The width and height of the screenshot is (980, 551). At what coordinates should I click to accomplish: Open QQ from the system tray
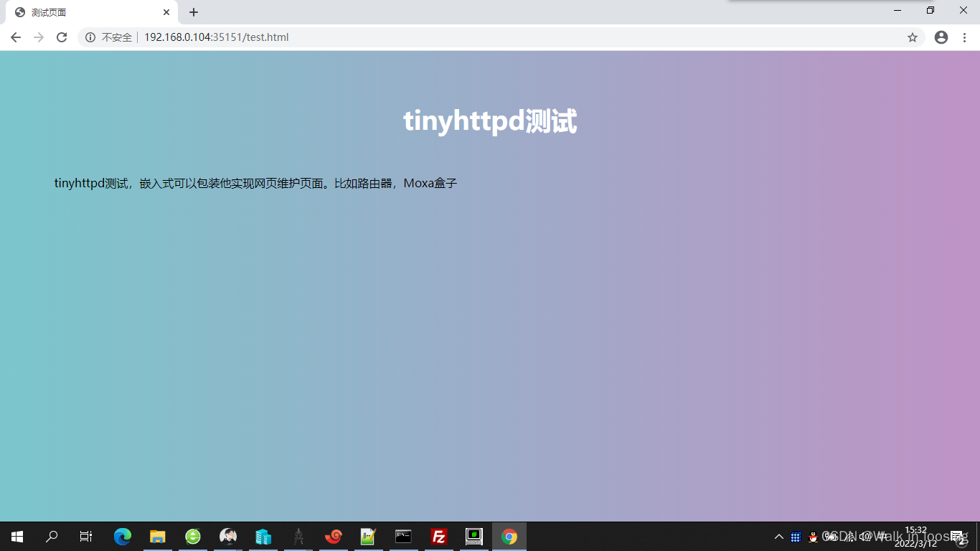(813, 537)
